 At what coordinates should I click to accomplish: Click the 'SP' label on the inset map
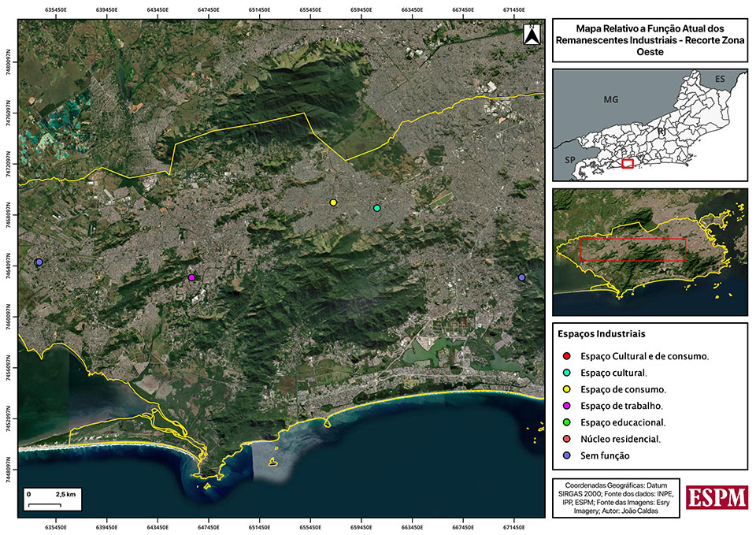[x=568, y=158]
